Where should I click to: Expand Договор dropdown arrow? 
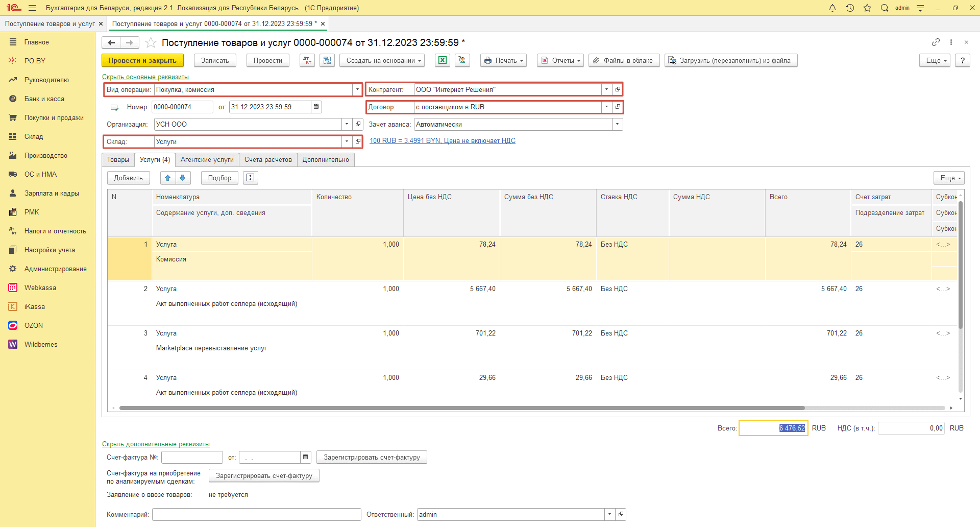tap(607, 107)
